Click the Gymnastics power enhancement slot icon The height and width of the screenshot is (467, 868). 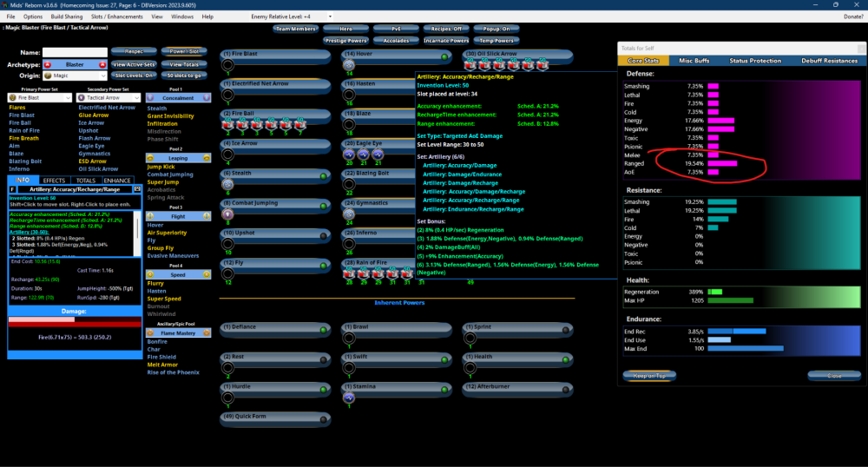tap(349, 214)
